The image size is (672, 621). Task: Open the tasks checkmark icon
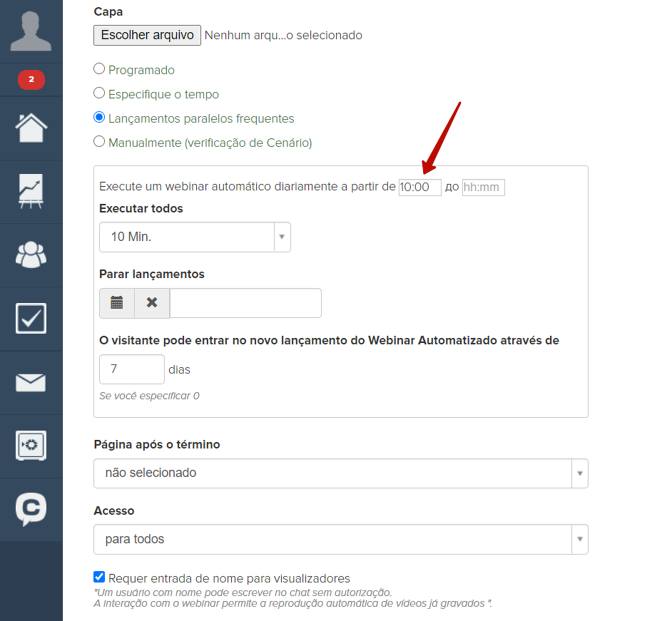click(x=31, y=319)
